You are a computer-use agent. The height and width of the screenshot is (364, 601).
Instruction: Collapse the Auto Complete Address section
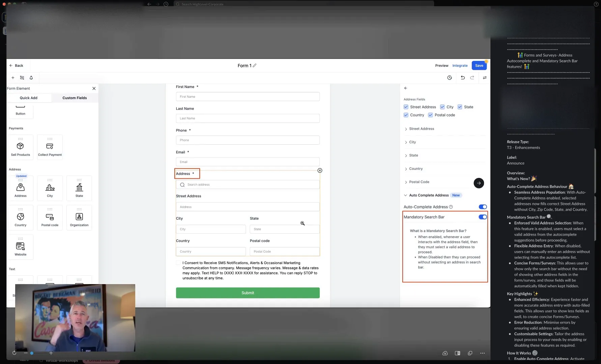(406, 195)
